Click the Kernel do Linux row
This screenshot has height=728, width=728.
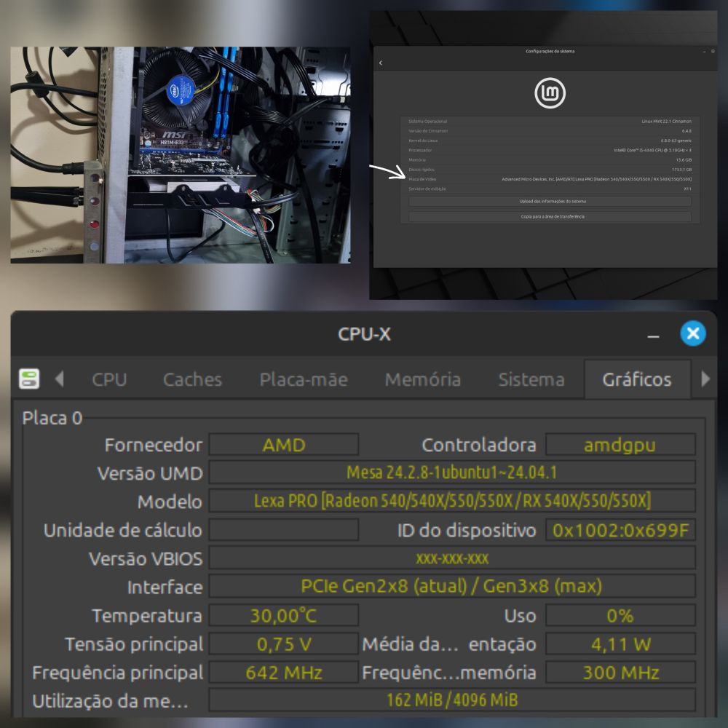point(550,141)
